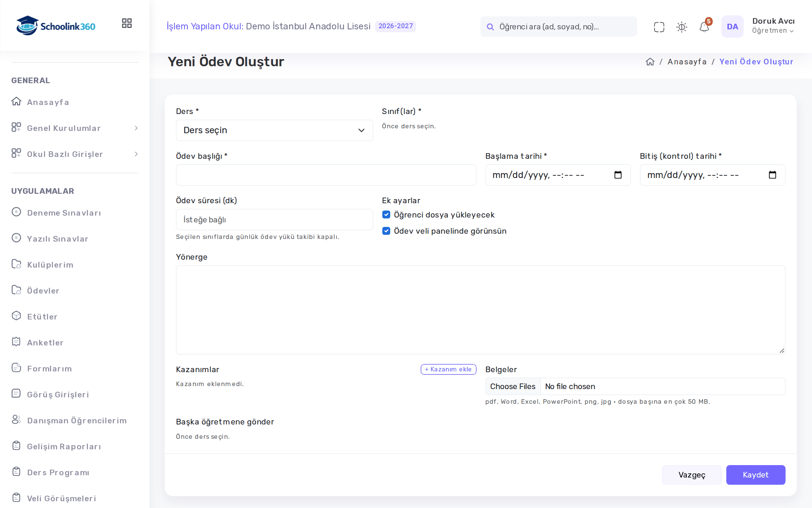Open notifications bell

point(704,27)
